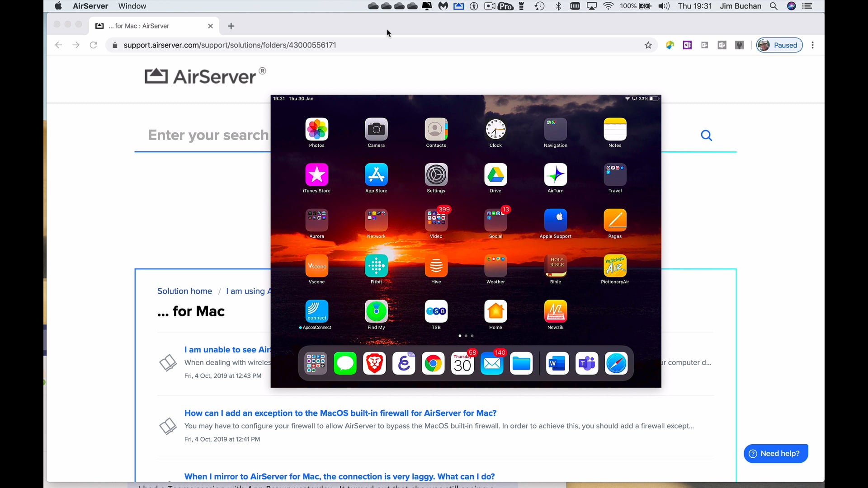Viewport: 868px width, 488px height.
Task: Open Chrome's three-dot menu
Action: click(x=812, y=45)
